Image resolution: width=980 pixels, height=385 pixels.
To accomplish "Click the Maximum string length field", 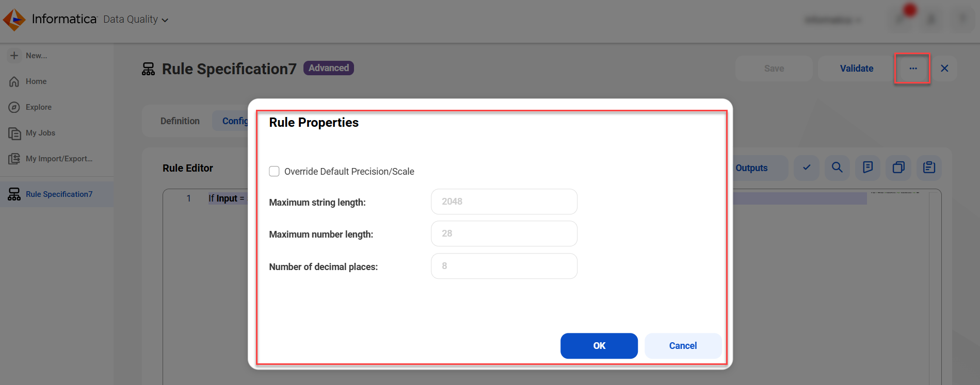I will (x=504, y=202).
